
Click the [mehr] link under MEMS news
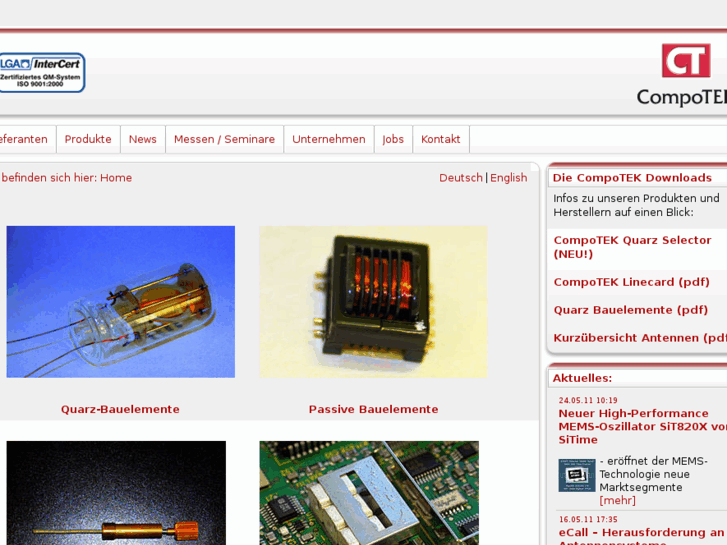click(617, 500)
